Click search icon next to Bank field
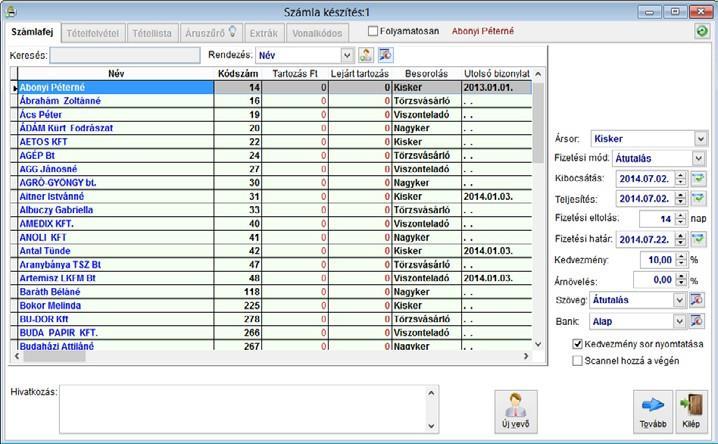 pos(696,321)
